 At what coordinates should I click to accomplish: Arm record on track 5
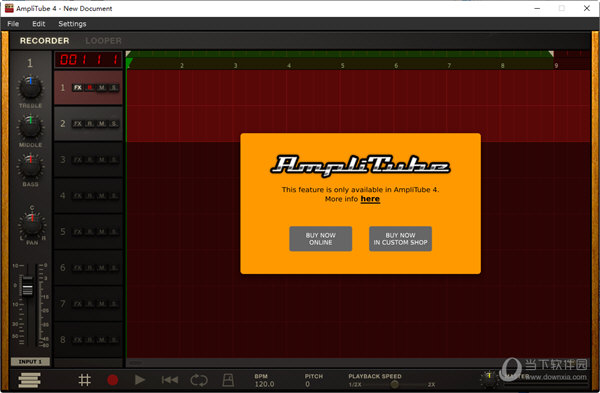[90, 232]
